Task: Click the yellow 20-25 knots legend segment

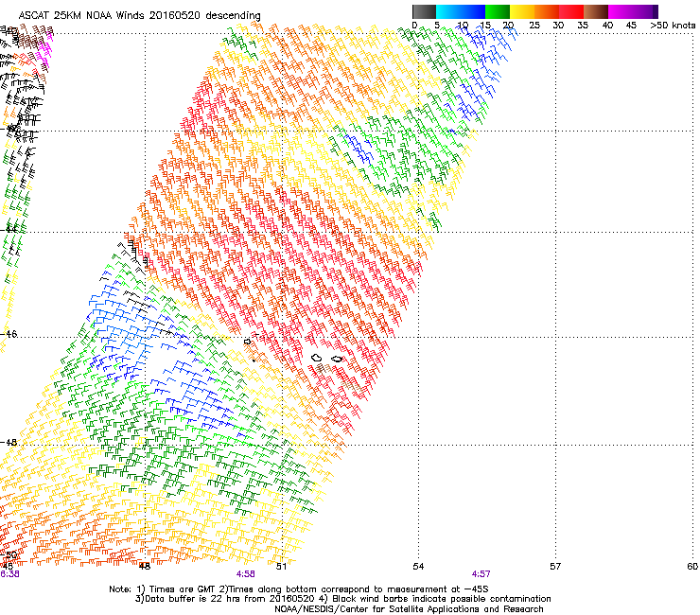Action: (522, 11)
